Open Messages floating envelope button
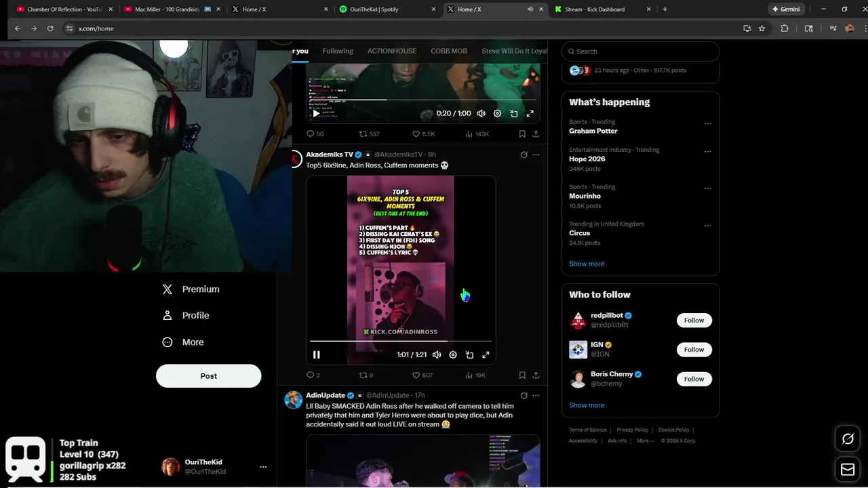 point(848,469)
